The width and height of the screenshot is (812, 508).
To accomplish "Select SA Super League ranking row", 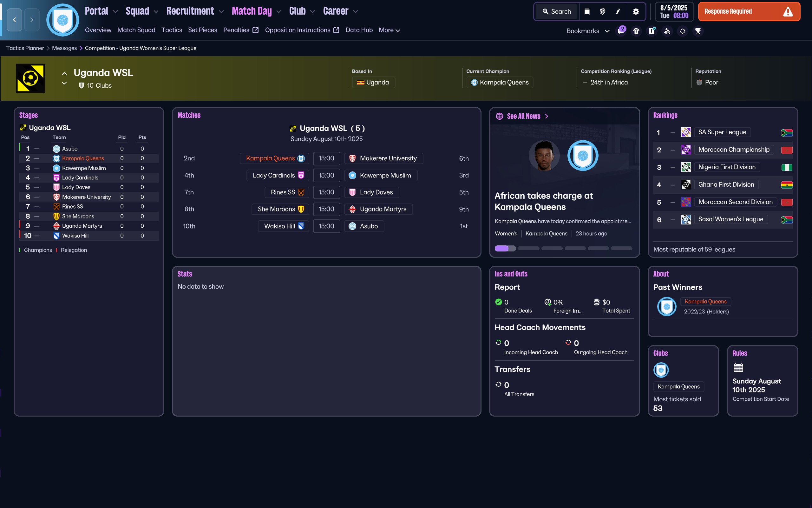I will tap(723, 132).
